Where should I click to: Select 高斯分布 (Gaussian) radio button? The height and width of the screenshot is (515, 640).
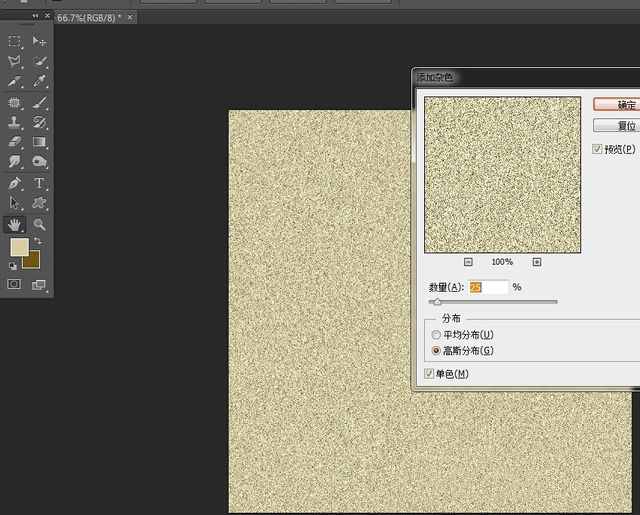(435, 351)
